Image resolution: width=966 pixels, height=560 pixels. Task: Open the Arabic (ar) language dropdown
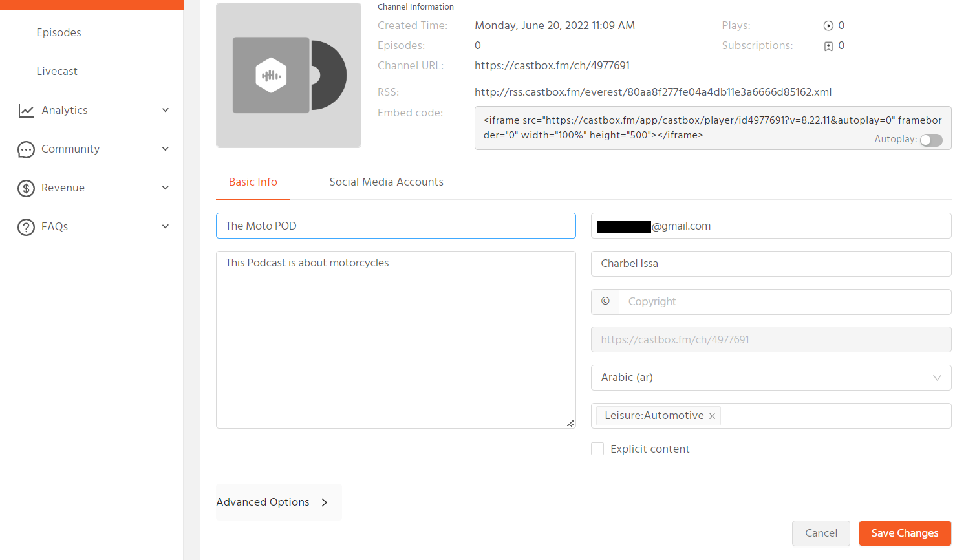(x=771, y=378)
